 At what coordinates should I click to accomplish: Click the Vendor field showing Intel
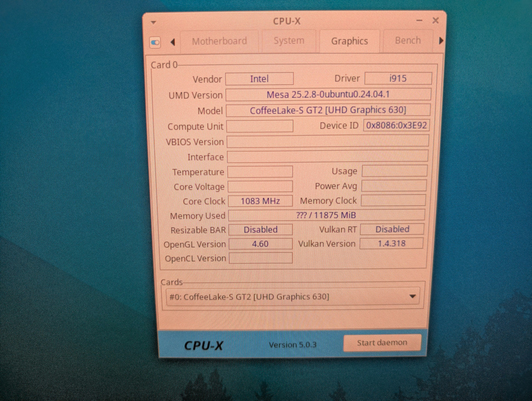259,79
